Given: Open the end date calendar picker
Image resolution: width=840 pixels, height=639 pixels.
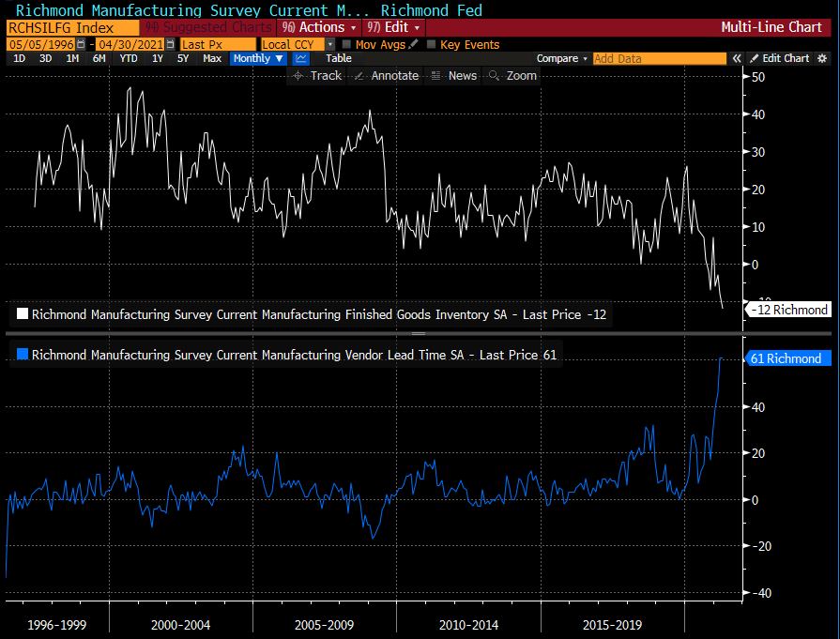Looking at the screenshot, I should coord(171,44).
